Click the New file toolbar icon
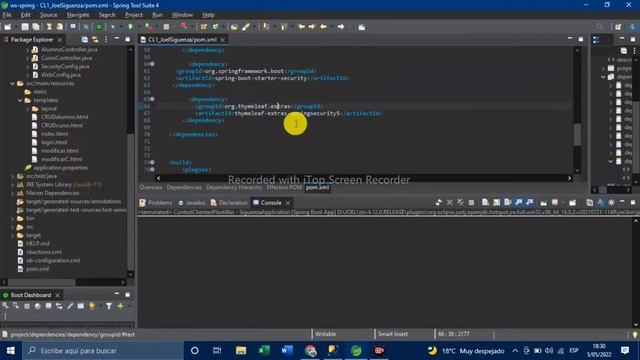This screenshot has width=640, height=360. (x=8, y=27)
